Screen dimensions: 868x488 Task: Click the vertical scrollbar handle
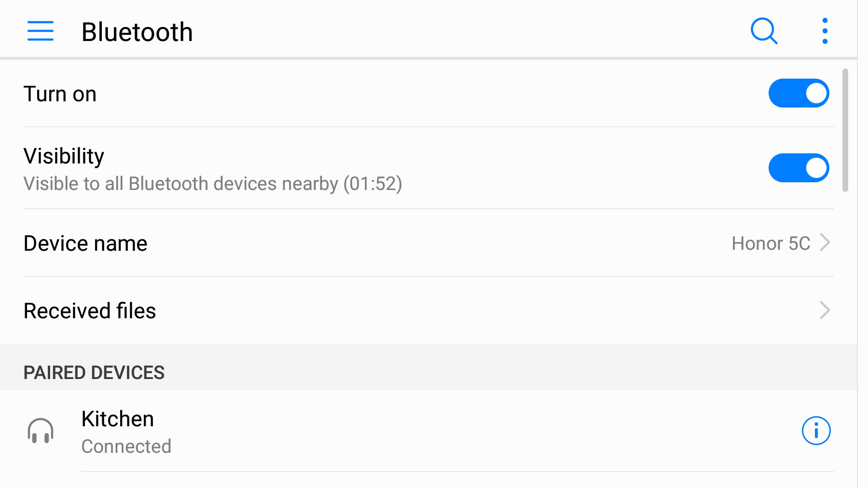(845, 130)
